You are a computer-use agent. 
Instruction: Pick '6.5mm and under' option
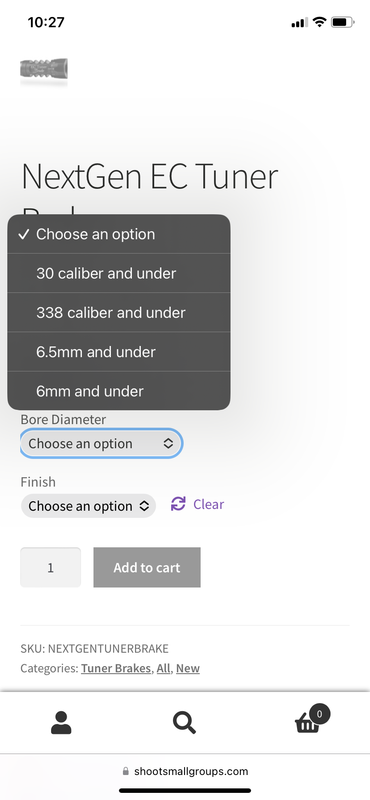[x=119, y=352]
